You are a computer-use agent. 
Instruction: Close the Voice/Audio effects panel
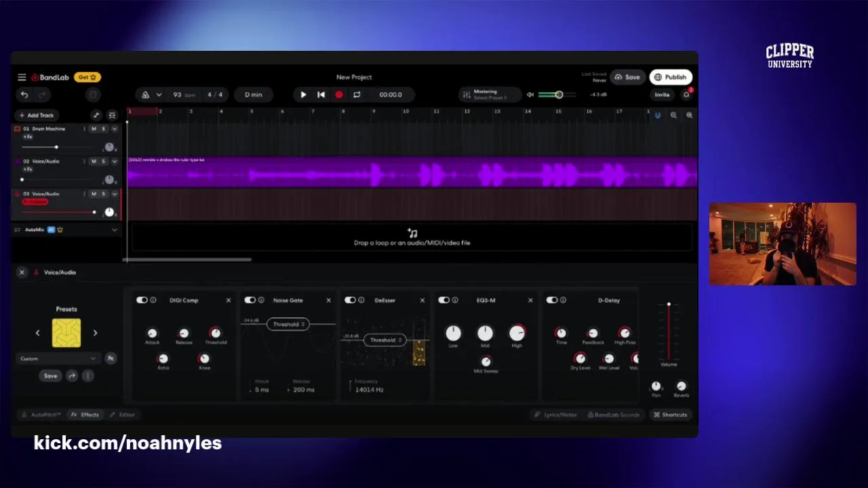pos(22,272)
